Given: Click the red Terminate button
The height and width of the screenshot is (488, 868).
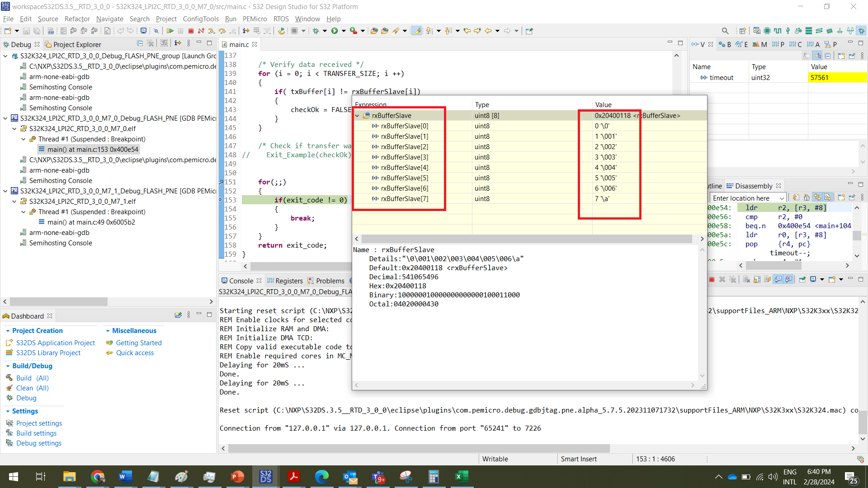Looking at the screenshot, I should (191, 31).
